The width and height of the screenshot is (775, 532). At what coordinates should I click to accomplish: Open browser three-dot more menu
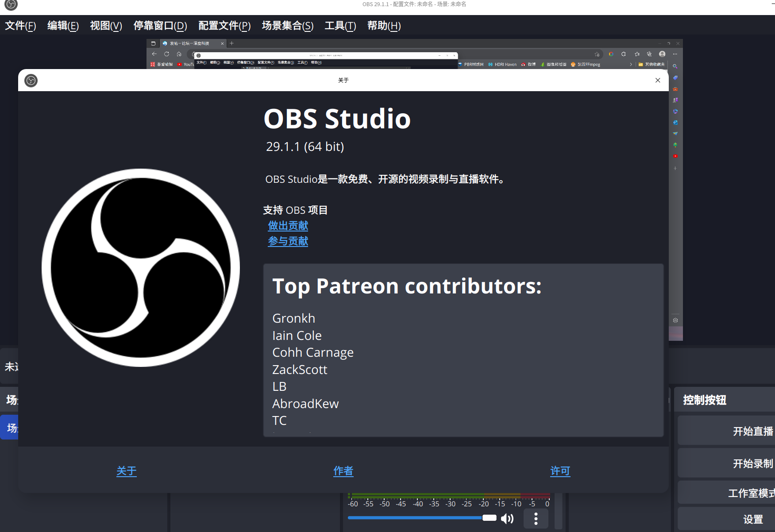pyautogui.click(x=675, y=54)
